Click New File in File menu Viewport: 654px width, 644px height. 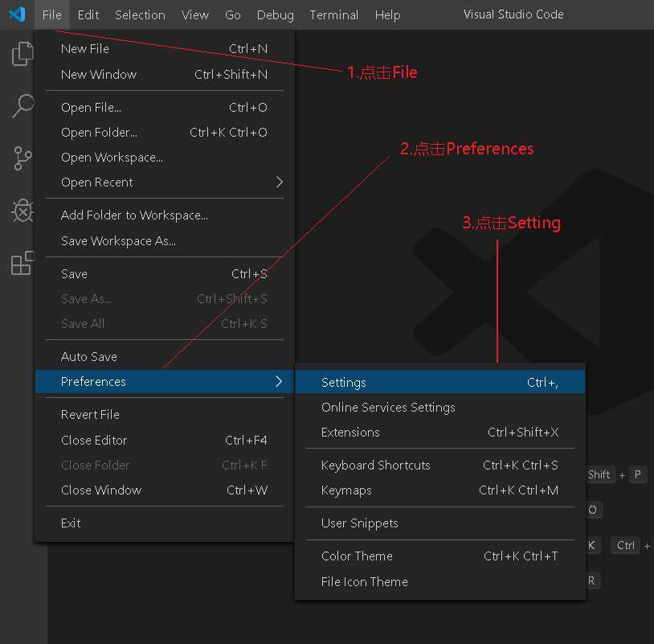click(85, 49)
